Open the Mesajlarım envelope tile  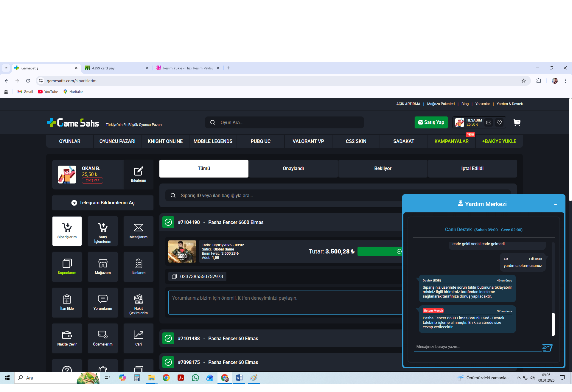(139, 231)
